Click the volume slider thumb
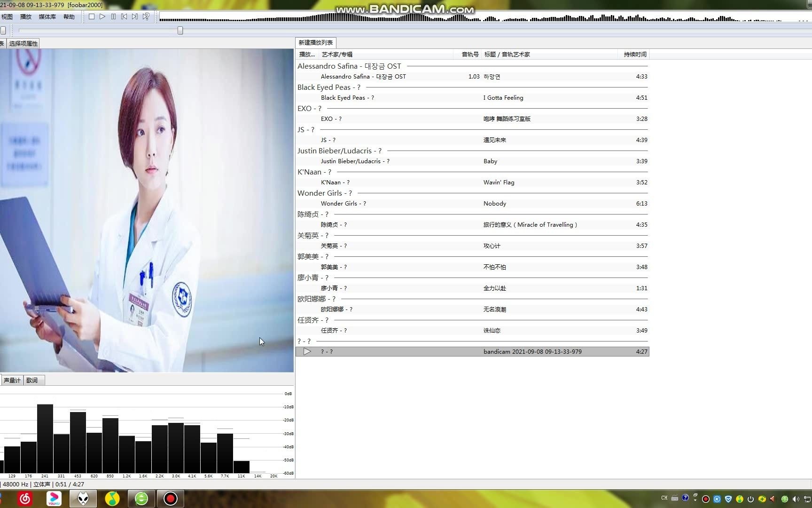Viewport: 812px width, 508px height. [3, 31]
